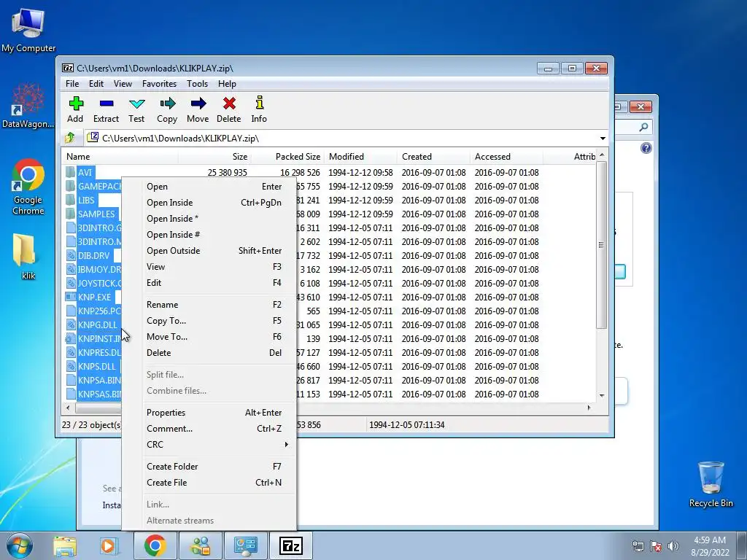This screenshot has width=747, height=560.
Task: Open the Tools menu
Action: click(x=197, y=84)
